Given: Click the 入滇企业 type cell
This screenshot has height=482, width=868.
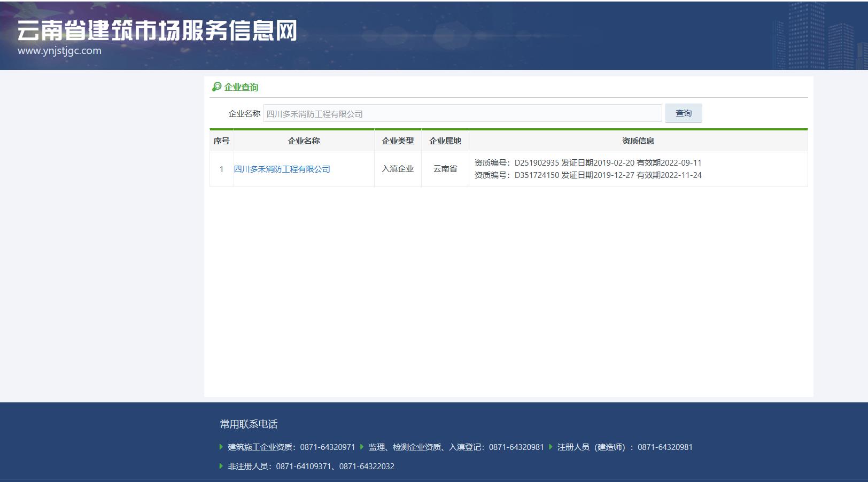Looking at the screenshot, I should tap(398, 169).
